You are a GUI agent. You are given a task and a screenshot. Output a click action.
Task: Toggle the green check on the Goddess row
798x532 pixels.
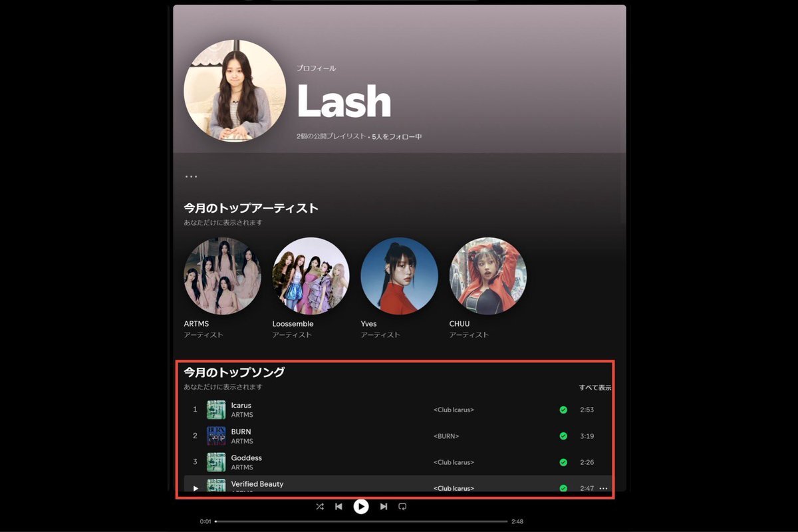[563, 462]
